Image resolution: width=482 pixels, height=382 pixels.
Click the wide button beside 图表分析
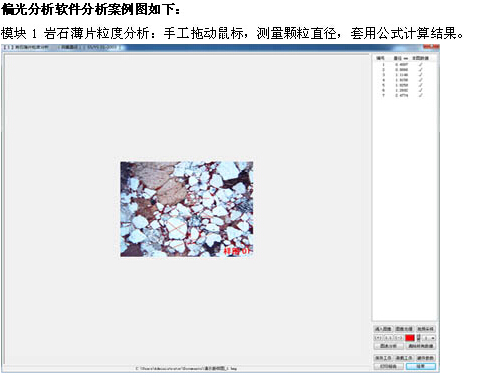421,346
